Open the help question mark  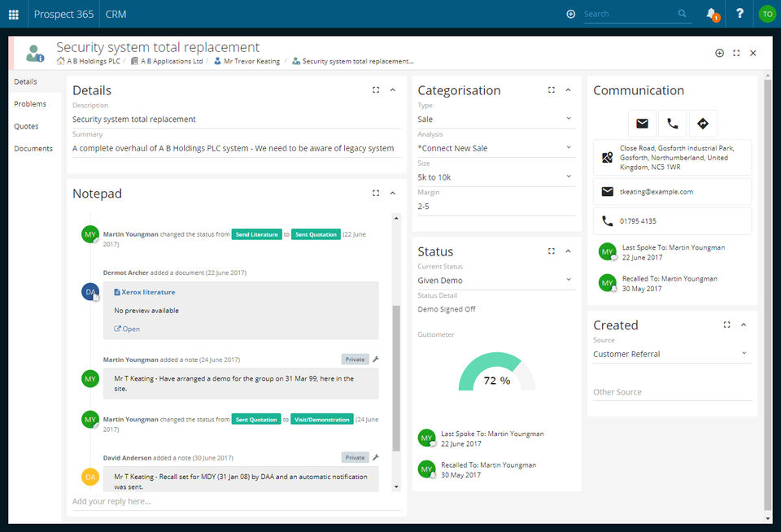click(x=740, y=14)
